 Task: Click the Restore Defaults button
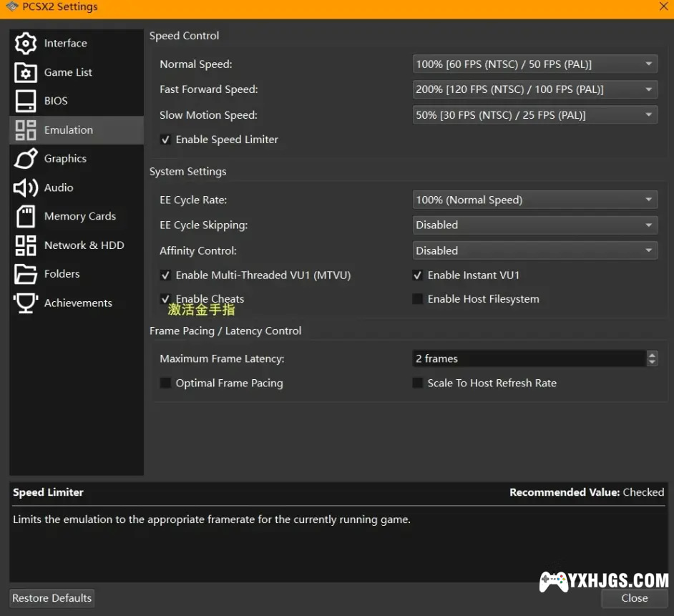pos(52,598)
